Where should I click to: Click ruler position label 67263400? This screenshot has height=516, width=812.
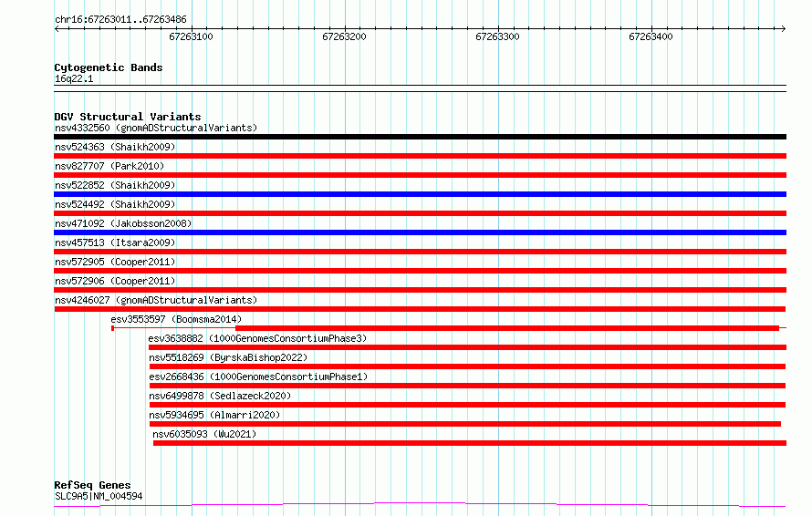(651, 36)
